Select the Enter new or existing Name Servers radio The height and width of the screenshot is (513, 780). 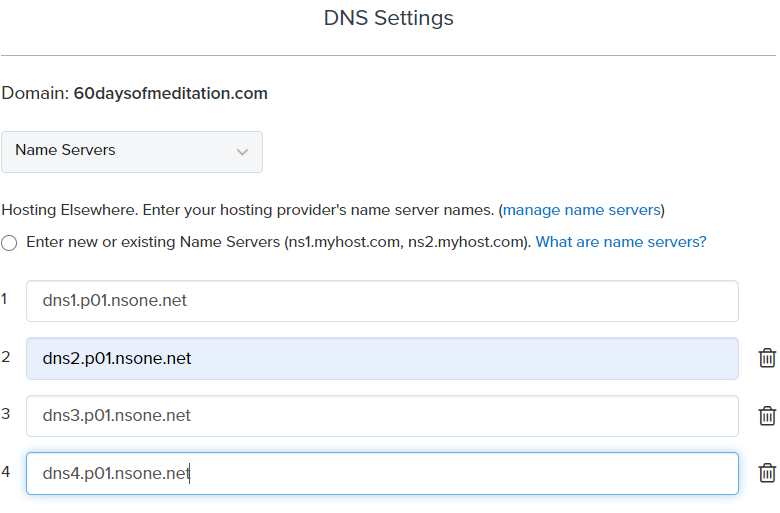pyautogui.click(x=9, y=243)
